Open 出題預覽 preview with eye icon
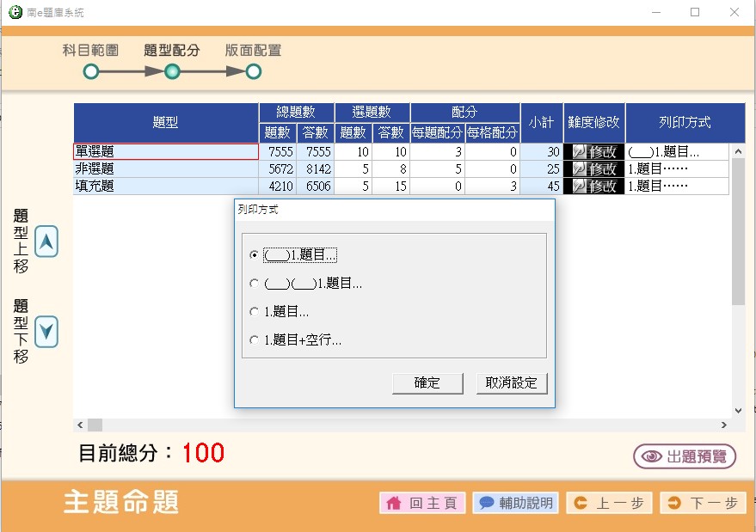Image resolution: width=756 pixels, height=532 pixels. [685, 456]
